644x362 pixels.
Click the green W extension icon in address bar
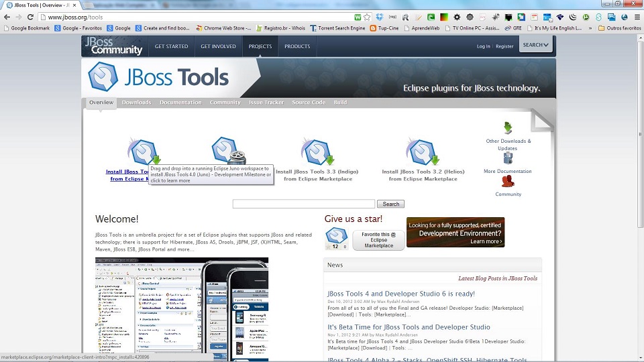click(358, 17)
